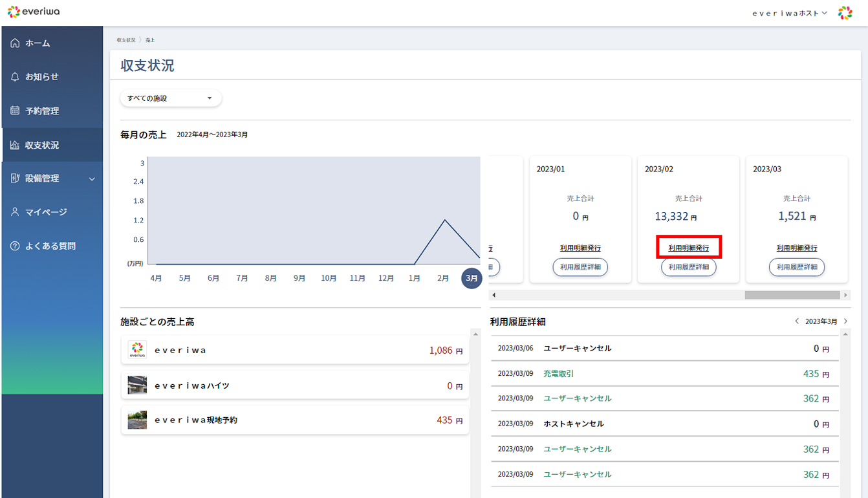Select everiwaハイツ building thumbnail

point(137,385)
